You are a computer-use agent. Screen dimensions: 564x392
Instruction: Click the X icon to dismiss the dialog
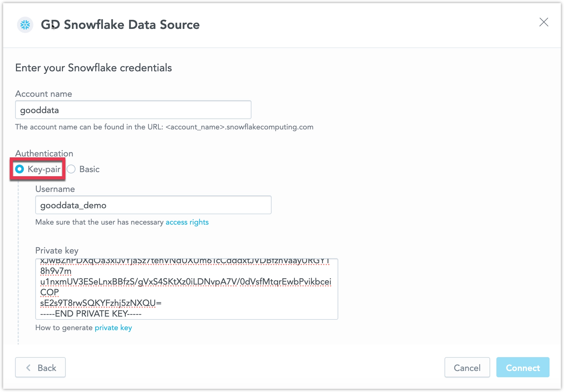(544, 22)
